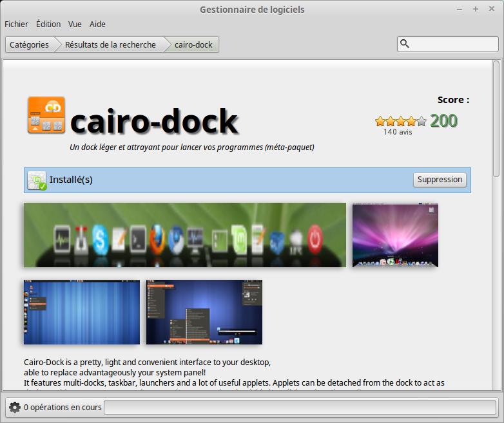Click the star rating display
Image resolution: width=504 pixels, height=423 pixels.
400,122
